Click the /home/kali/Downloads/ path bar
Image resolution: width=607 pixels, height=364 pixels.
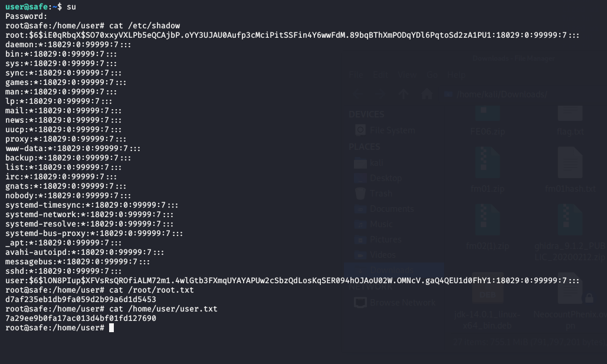point(501,94)
